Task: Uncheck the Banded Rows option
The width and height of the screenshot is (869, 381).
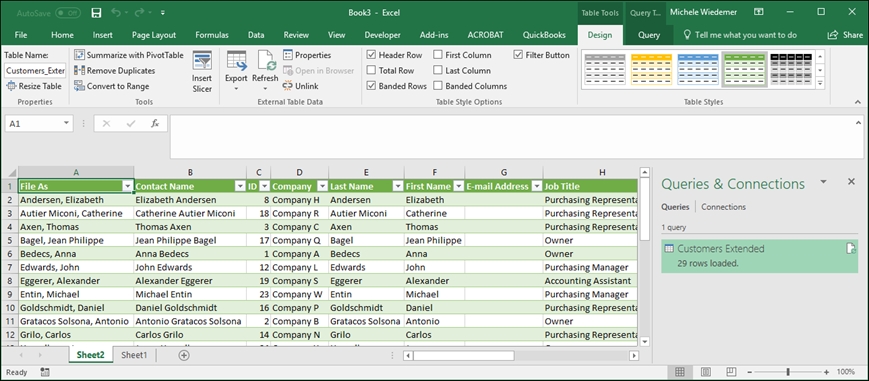Action: (371, 86)
